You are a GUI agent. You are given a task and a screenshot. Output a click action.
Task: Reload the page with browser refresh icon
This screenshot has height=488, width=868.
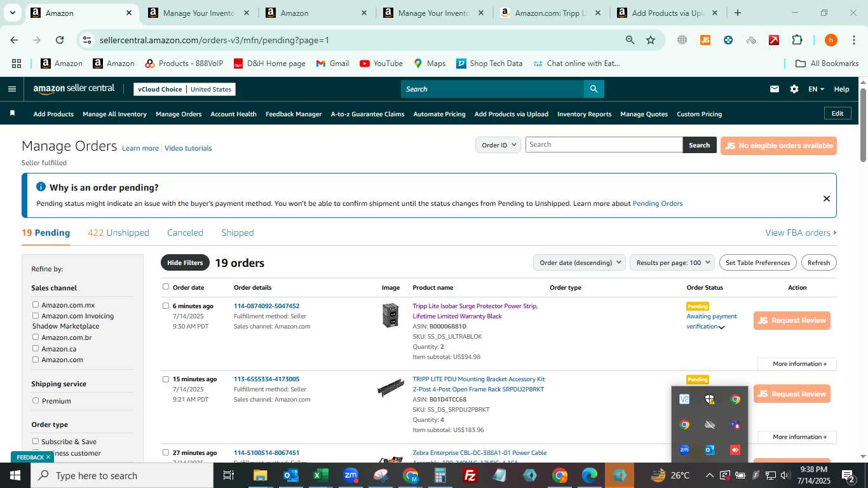tap(59, 40)
